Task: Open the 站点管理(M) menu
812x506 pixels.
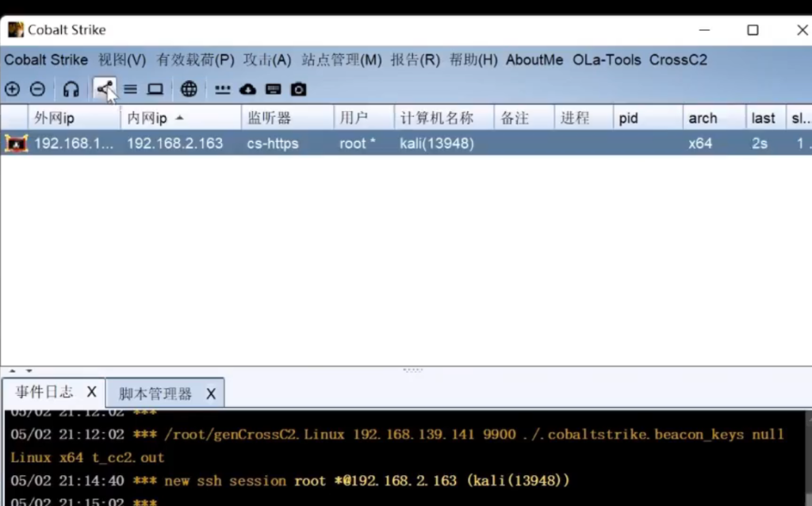Action: [x=342, y=59]
